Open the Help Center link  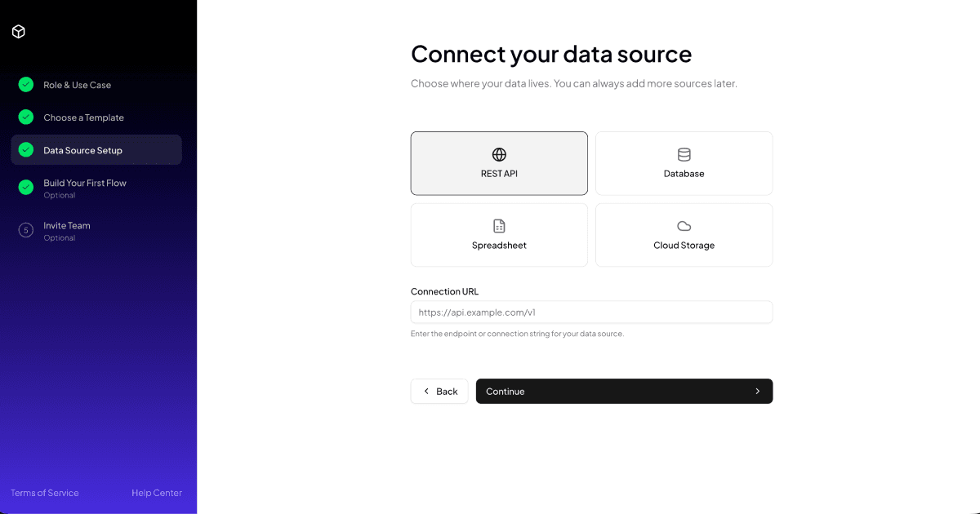[x=157, y=493]
